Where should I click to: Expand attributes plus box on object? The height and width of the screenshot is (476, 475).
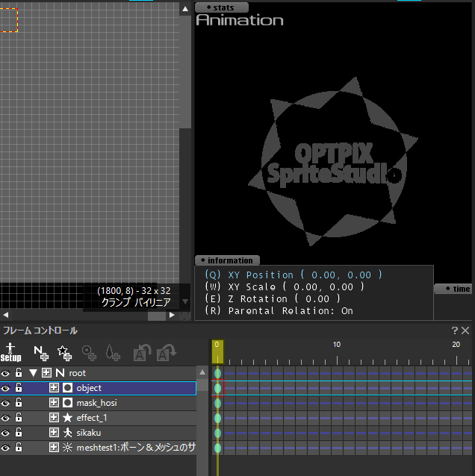point(54,388)
